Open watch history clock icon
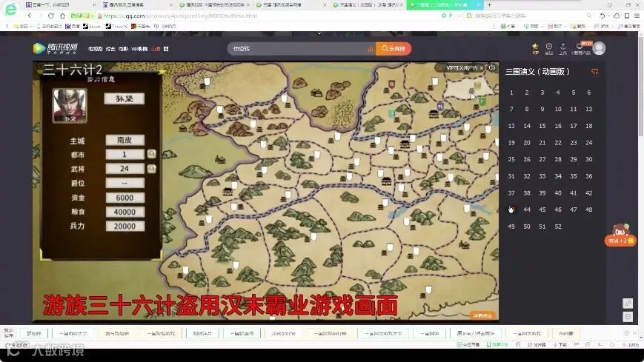 [x=548, y=48]
